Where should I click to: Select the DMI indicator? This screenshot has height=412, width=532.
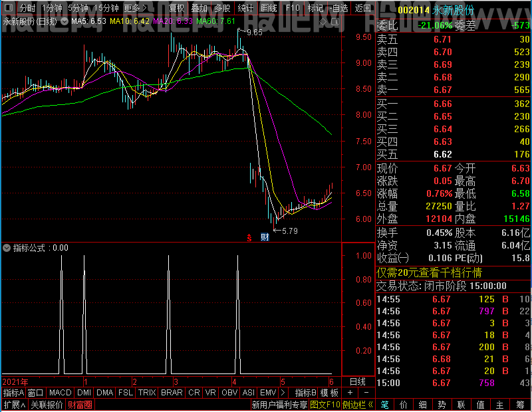coord(84,393)
